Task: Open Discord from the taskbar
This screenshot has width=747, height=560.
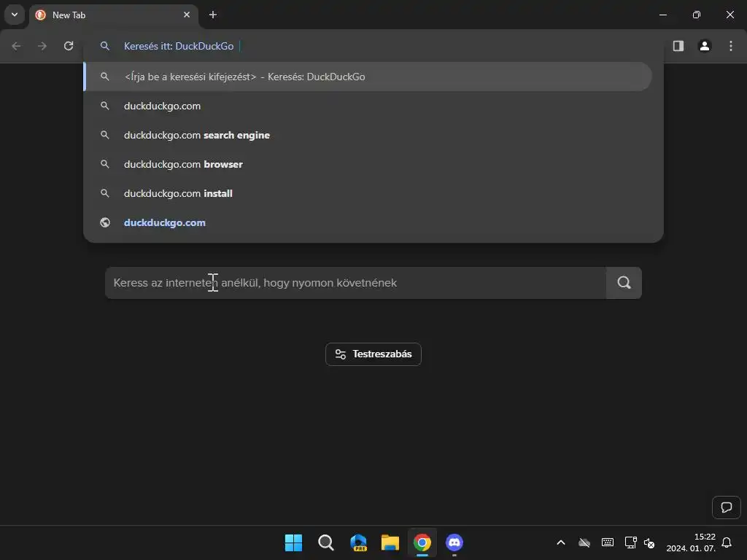Action: 454,542
